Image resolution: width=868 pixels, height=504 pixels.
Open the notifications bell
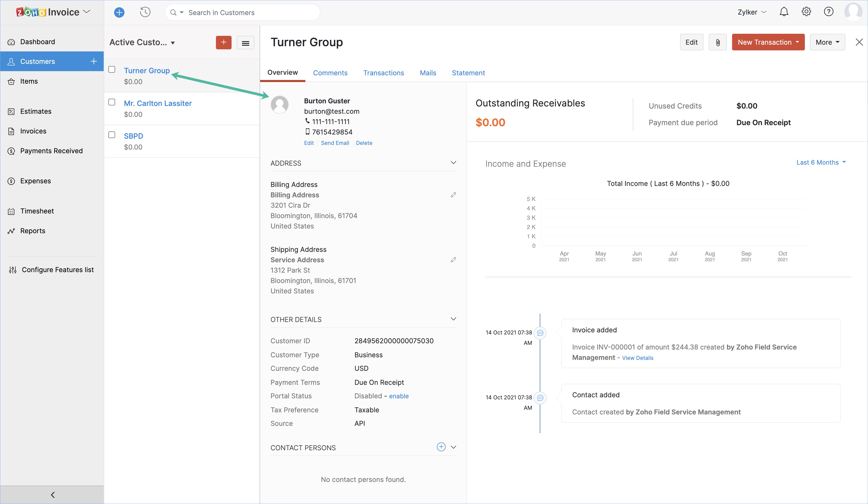[x=784, y=12]
